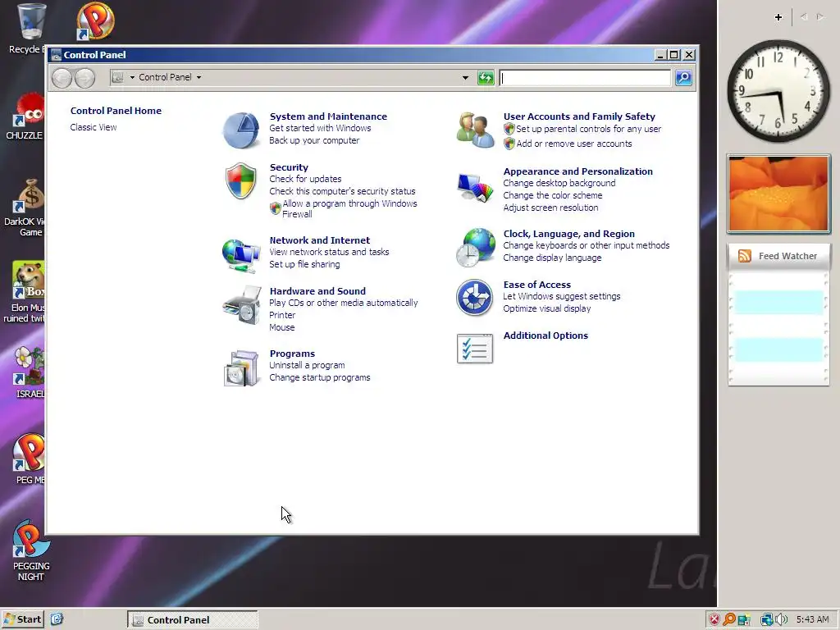The width and height of the screenshot is (840, 630).
Task: Click Change startup programs link
Action: (320, 377)
